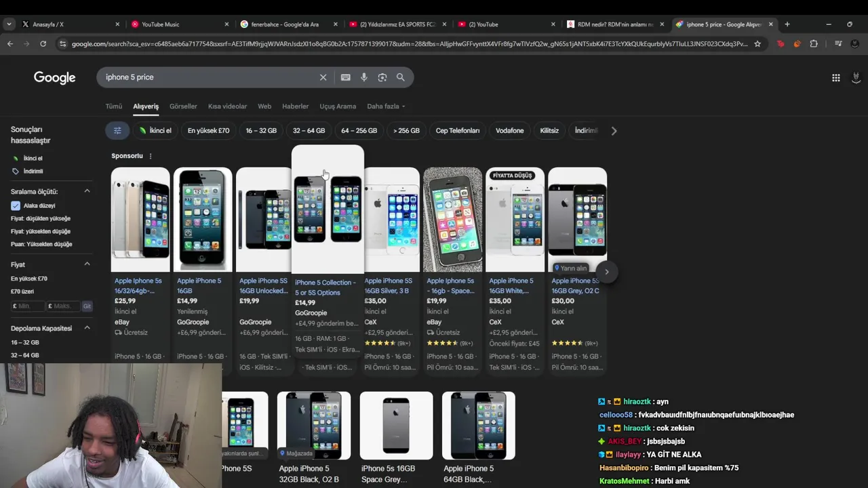The image size is (868, 488).
Task: Sort by Fiyat: yüksekten düşüğe
Action: pos(41,232)
